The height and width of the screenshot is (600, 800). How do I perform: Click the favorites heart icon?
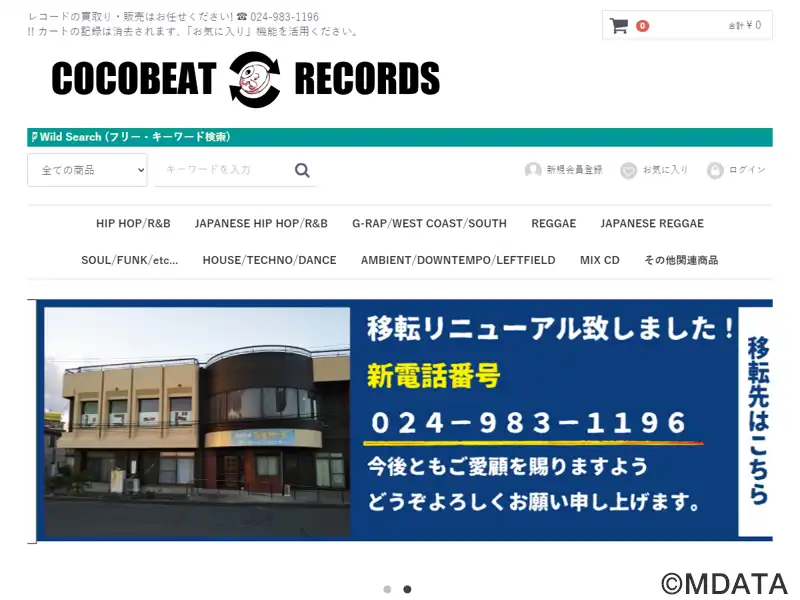[628, 170]
